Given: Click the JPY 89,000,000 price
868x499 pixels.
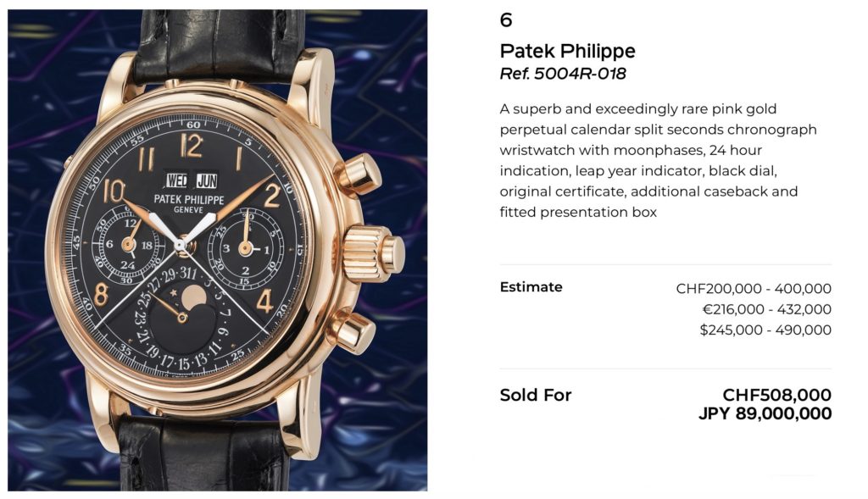Looking at the screenshot, I should pos(765,413).
